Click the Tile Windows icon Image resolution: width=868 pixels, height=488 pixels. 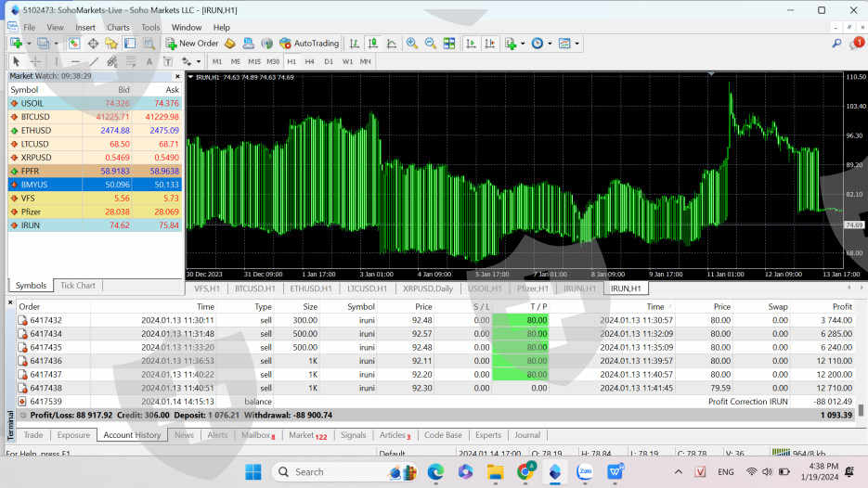(x=449, y=44)
